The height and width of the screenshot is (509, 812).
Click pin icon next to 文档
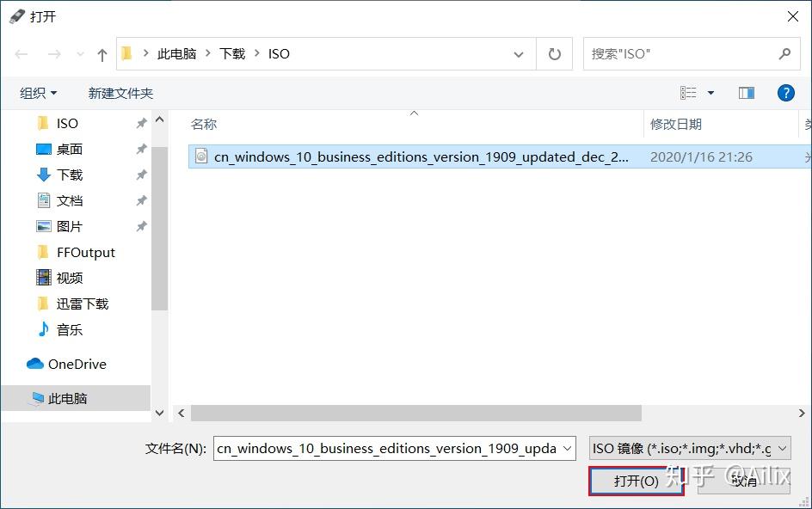coord(141,200)
